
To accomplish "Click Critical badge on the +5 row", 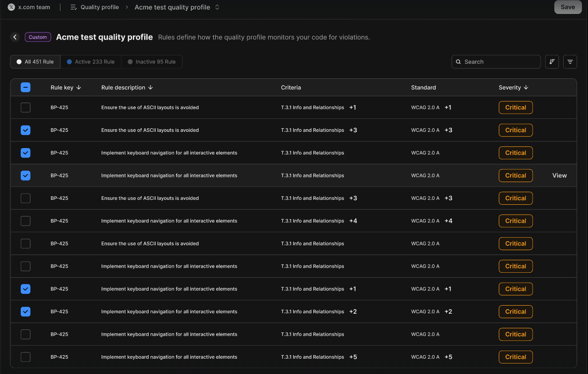I will (516, 357).
